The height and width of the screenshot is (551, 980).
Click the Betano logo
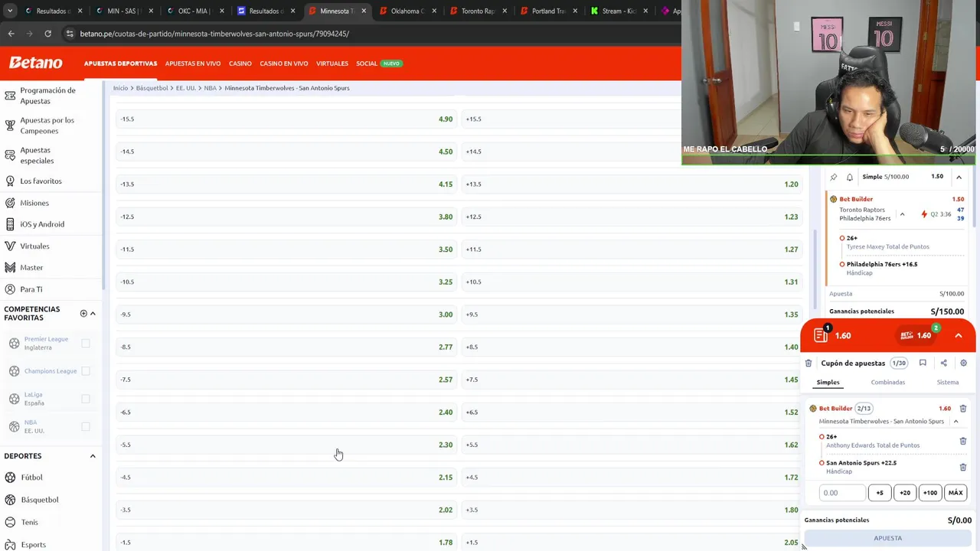(35, 63)
